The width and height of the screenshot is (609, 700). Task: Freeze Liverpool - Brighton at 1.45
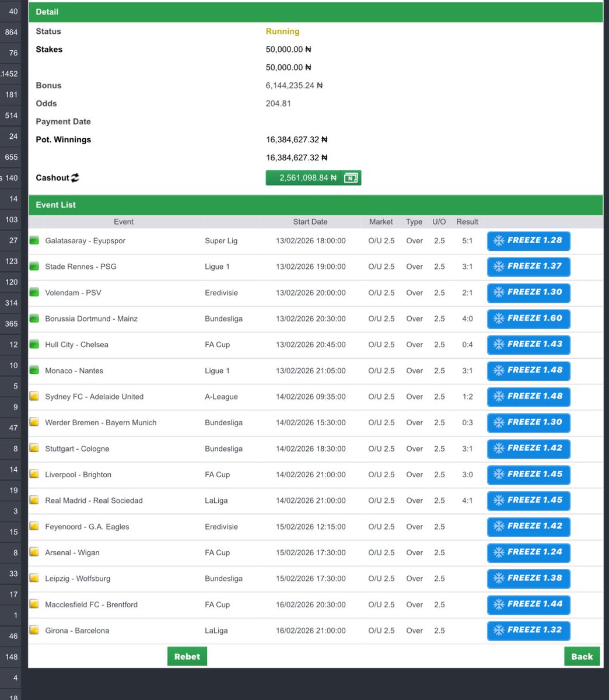click(528, 474)
